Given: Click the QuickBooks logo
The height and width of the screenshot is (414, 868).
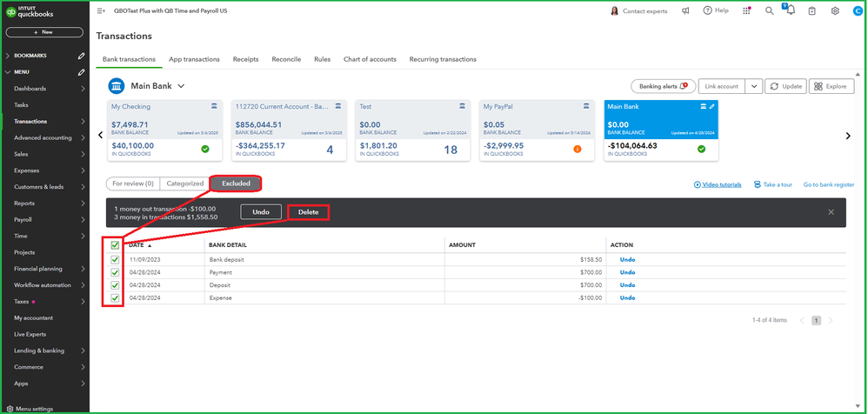Looking at the screenshot, I should coord(28,13).
